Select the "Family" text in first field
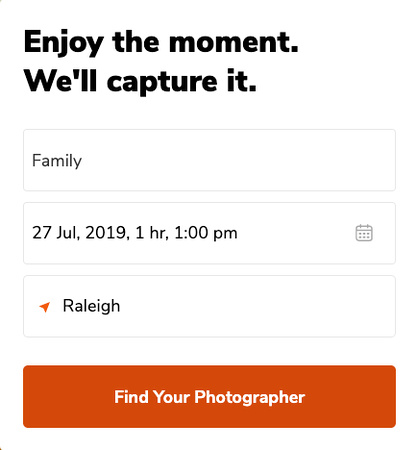 pyautogui.click(x=57, y=161)
